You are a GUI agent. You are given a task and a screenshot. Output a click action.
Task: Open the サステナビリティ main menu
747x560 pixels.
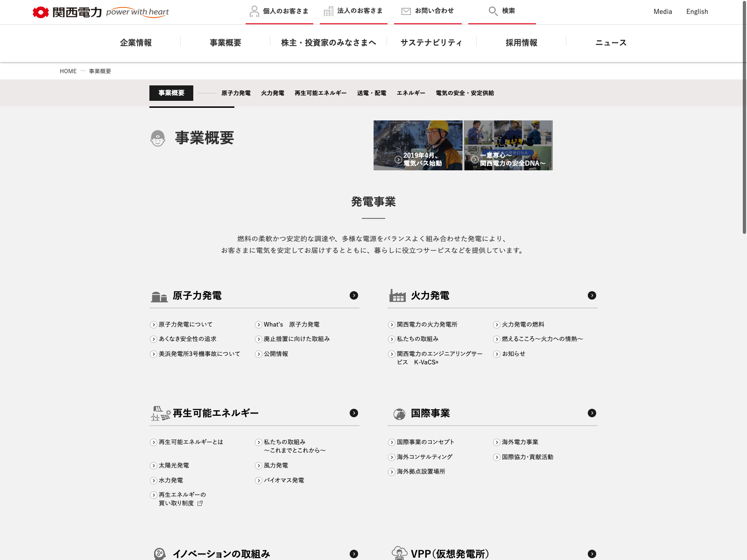pos(431,43)
